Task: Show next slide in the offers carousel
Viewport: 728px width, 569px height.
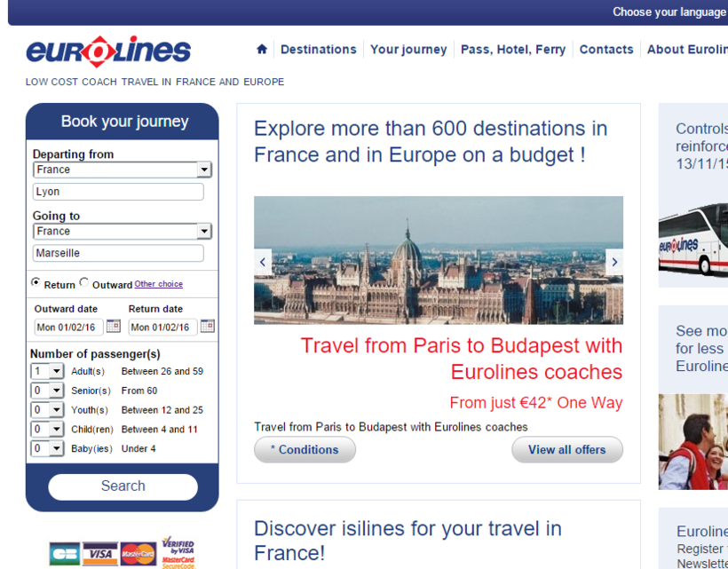Action: [x=614, y=262]
